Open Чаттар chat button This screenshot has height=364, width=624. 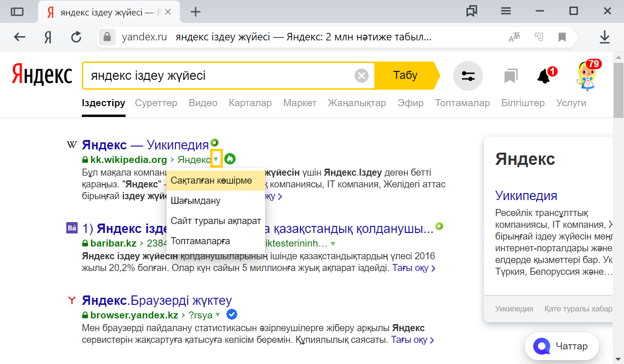[562, 347]
